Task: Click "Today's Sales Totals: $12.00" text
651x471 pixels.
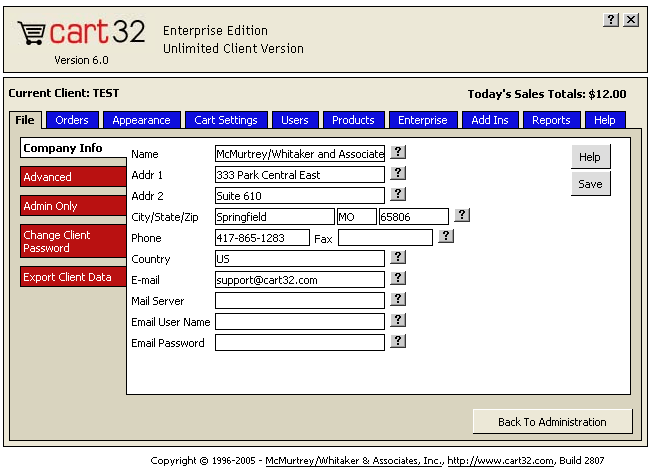Action: click(547, 94)
